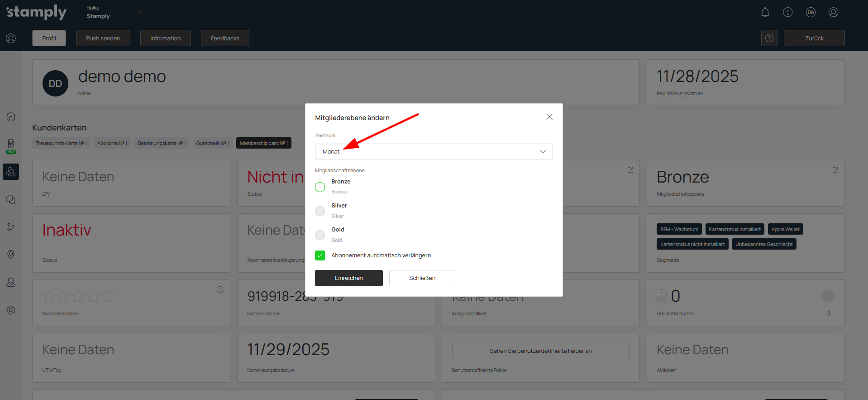Select the Silver membership level

pos(320,211)
